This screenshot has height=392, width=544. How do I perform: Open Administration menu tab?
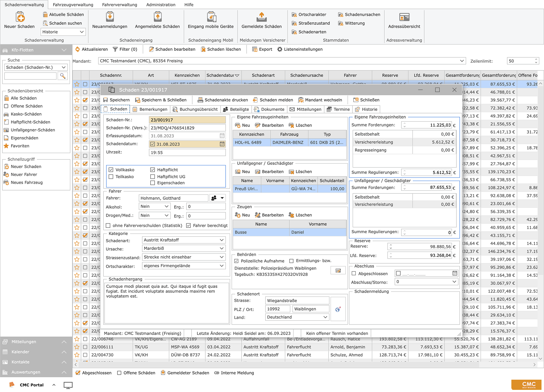pos(161,5)
